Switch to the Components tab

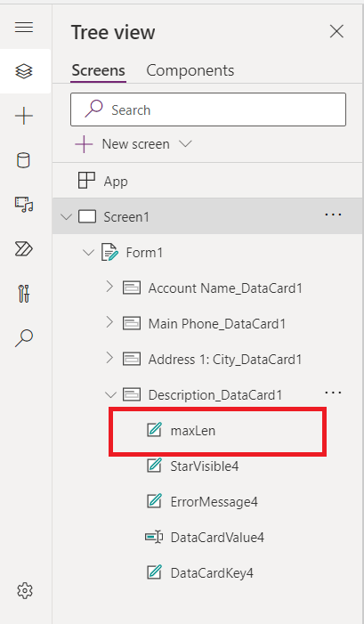click(x=190, y=70)
